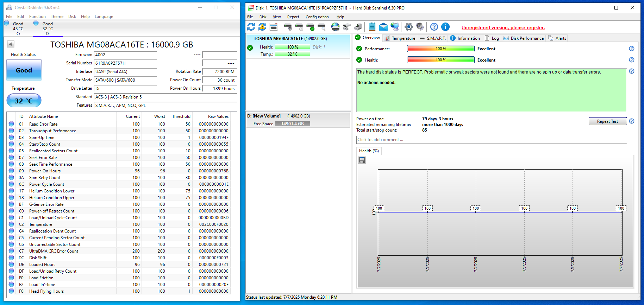Click the Firmware value 4002
Viewport: 644px width, 305px height.
(125, 55)
